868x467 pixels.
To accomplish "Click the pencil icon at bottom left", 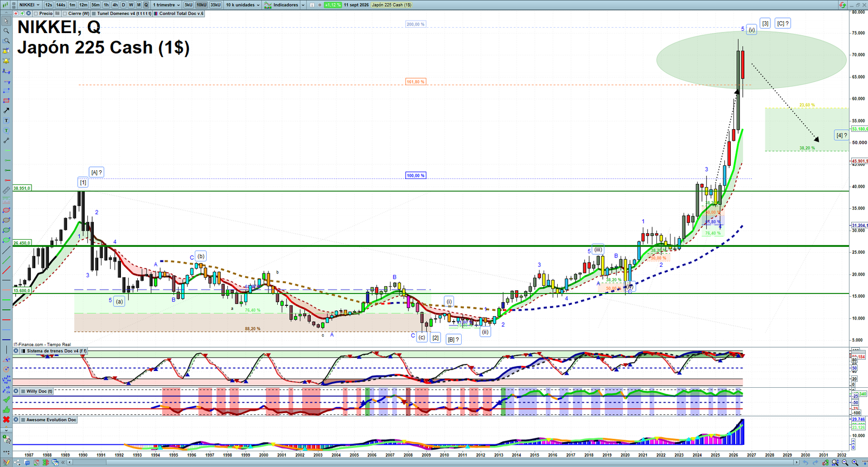I will (x=7, y=463).
